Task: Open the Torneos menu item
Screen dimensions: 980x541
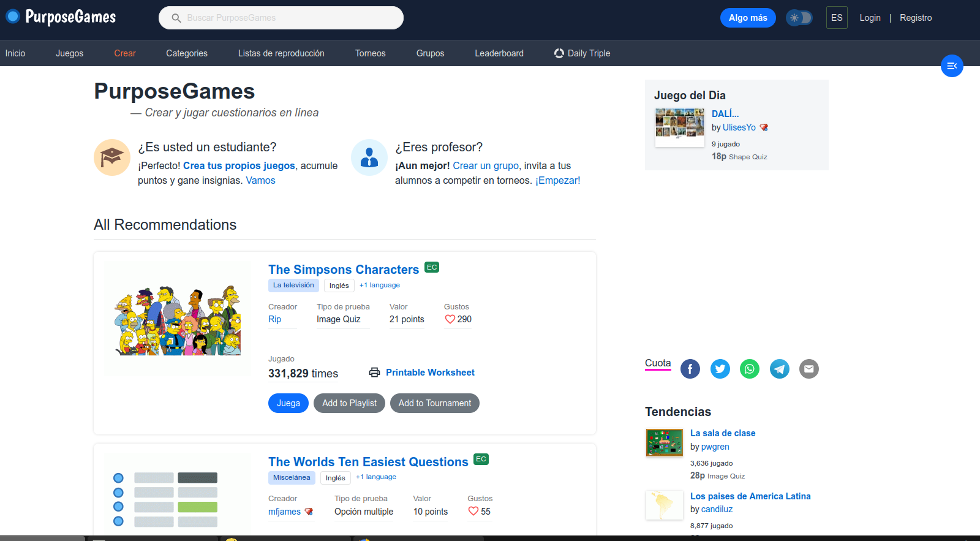Action: coord(371,53)
